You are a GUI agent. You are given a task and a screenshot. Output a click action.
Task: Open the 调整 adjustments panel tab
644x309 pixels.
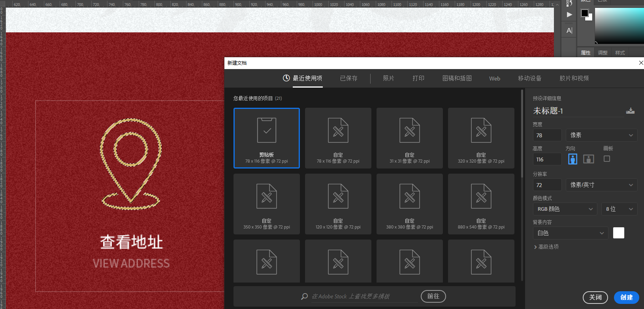pyautogui.click(x=603, y=52)
